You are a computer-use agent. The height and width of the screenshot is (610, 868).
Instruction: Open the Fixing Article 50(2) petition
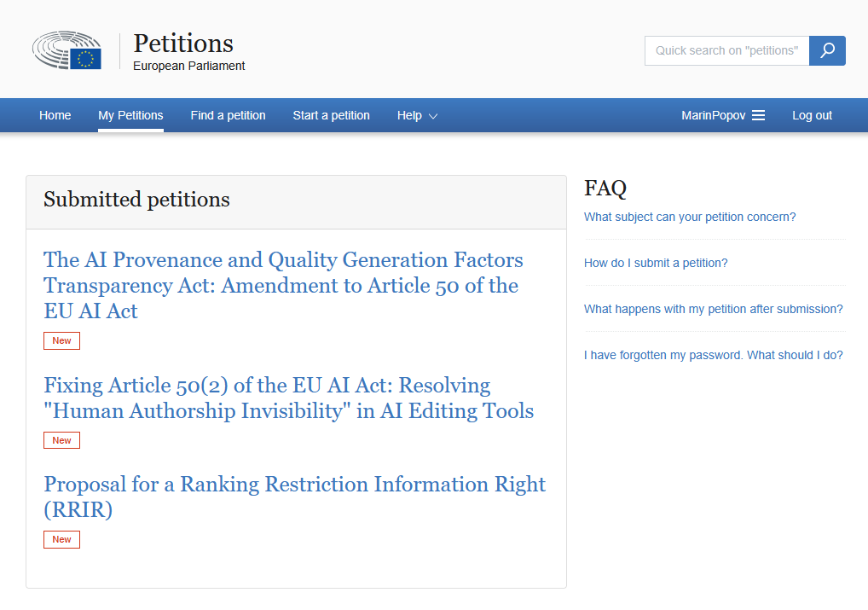coord(289,398)
